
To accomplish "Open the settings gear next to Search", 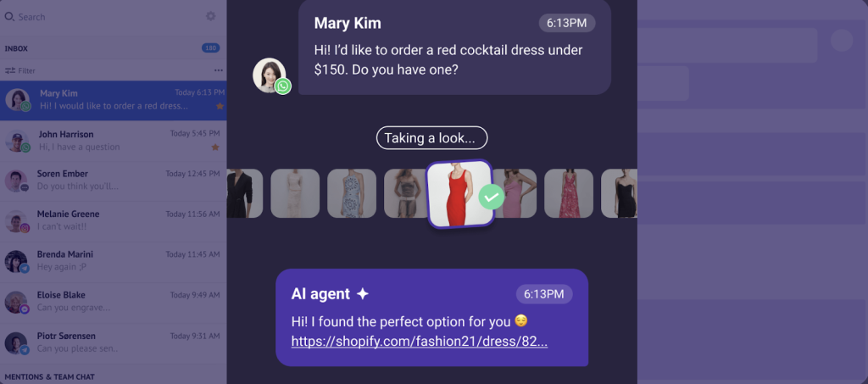I will point(210,17).
